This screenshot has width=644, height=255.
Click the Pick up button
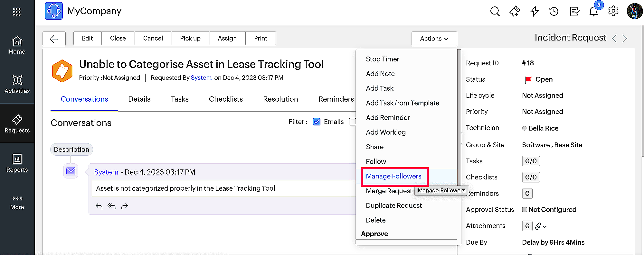click(x=190, y=38)
